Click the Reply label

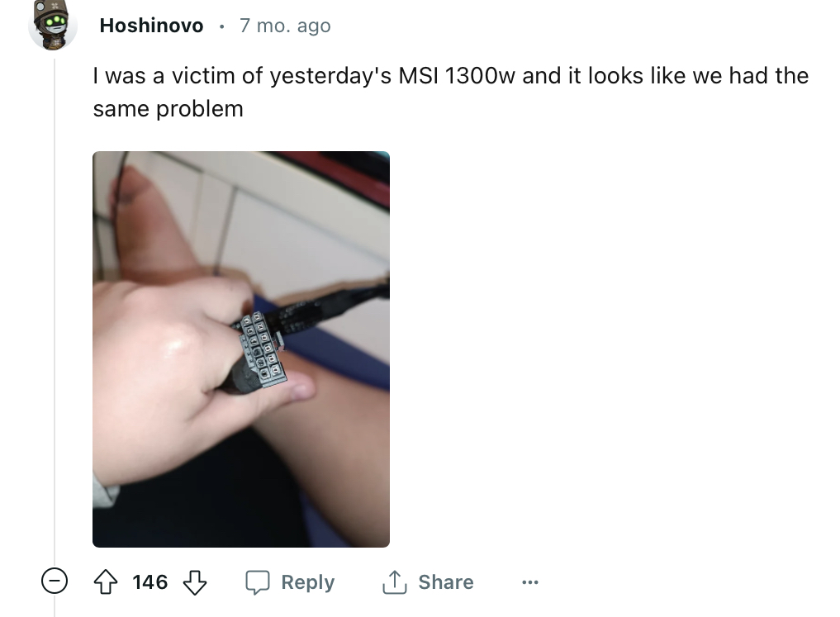point(307,582)
